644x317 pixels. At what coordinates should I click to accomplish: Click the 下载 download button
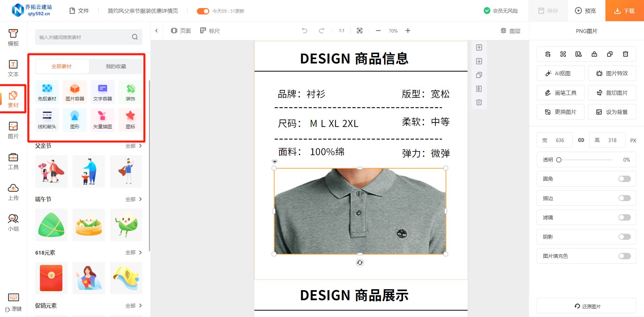625,11
